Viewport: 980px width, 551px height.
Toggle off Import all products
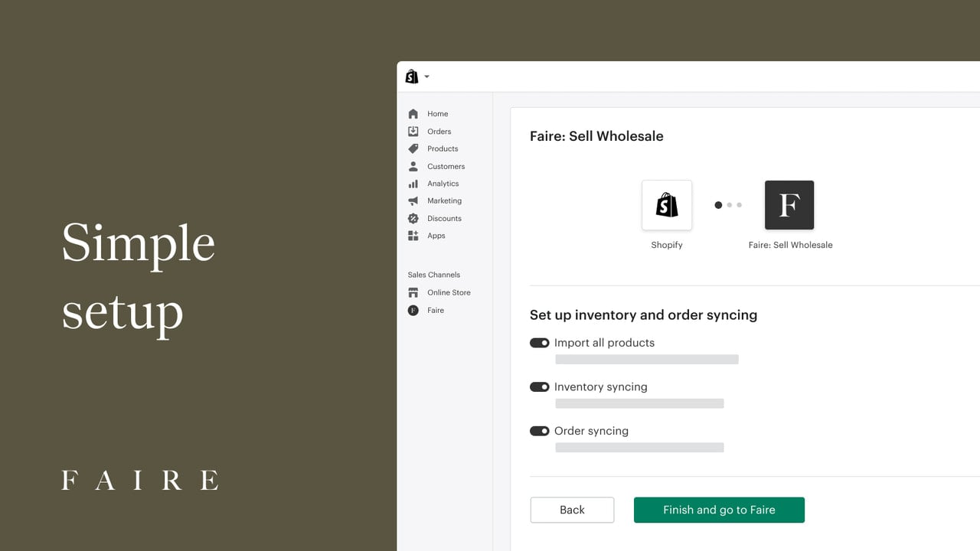(540, 343)
